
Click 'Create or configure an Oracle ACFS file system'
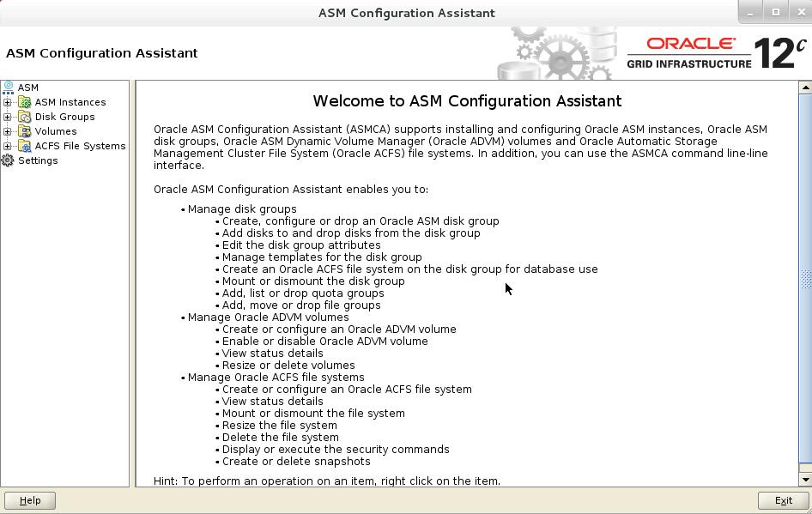click(347, 390)
